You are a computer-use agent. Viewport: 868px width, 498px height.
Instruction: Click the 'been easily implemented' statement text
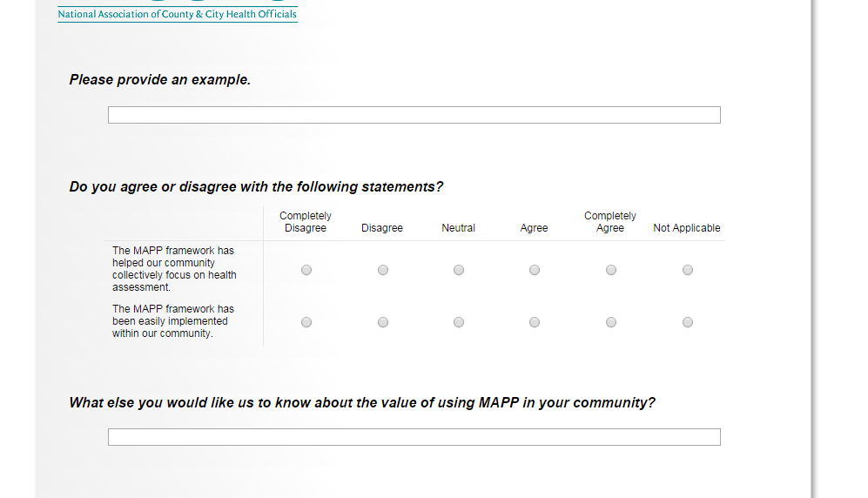pos(172,321)
